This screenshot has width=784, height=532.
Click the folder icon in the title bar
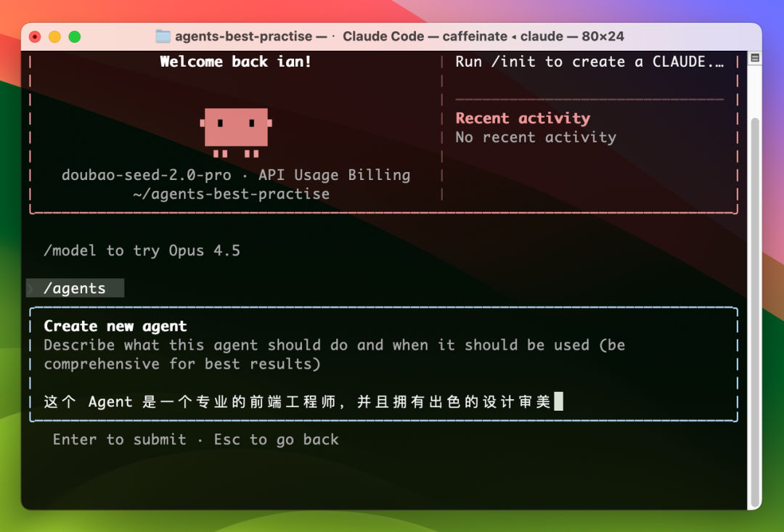[163, 36]
